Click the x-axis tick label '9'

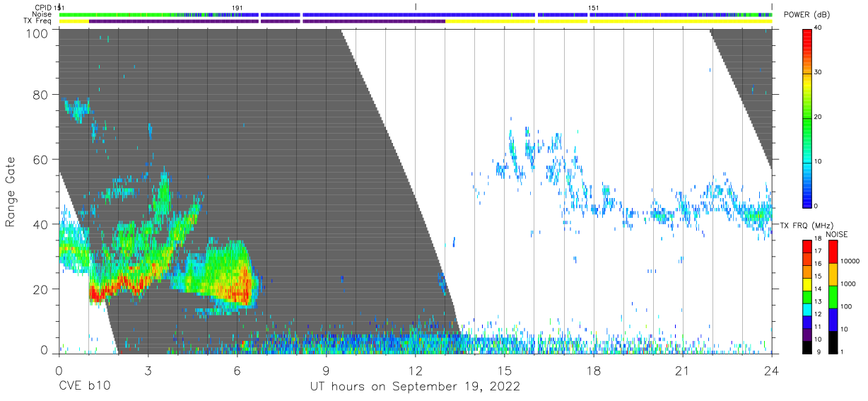pyautogui.click(x=326, y=371)
